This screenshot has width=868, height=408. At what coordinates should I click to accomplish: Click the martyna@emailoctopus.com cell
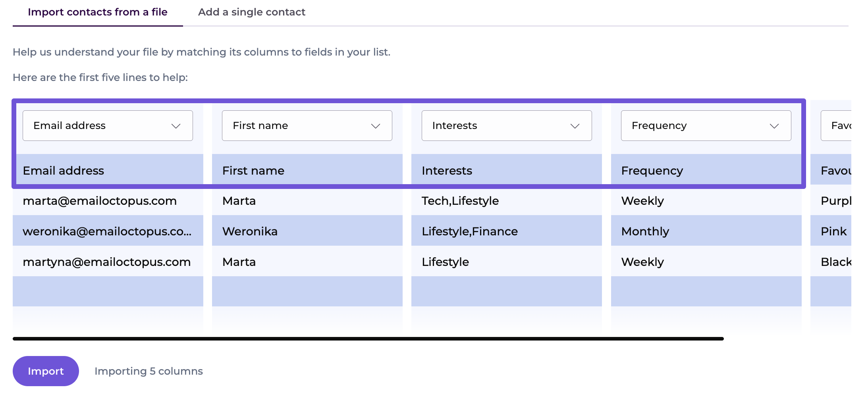tap(107, 262)
